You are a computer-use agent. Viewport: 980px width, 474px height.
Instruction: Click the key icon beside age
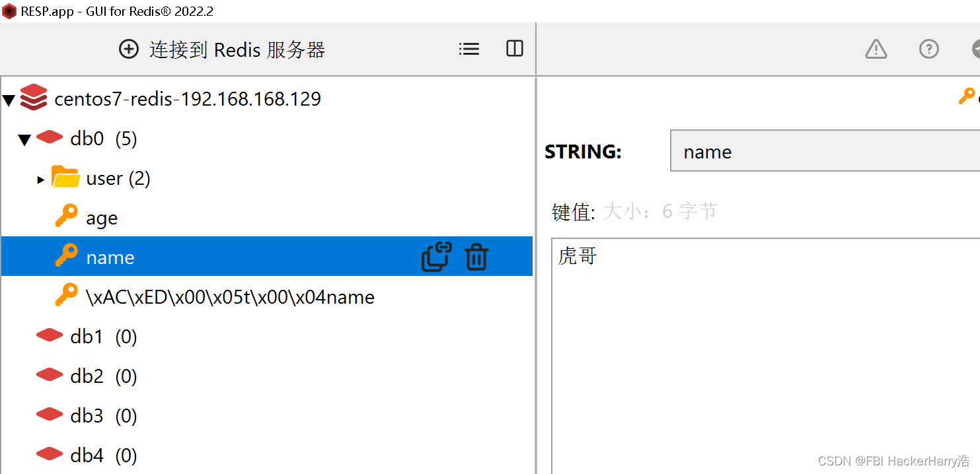(x=66, y=217)
